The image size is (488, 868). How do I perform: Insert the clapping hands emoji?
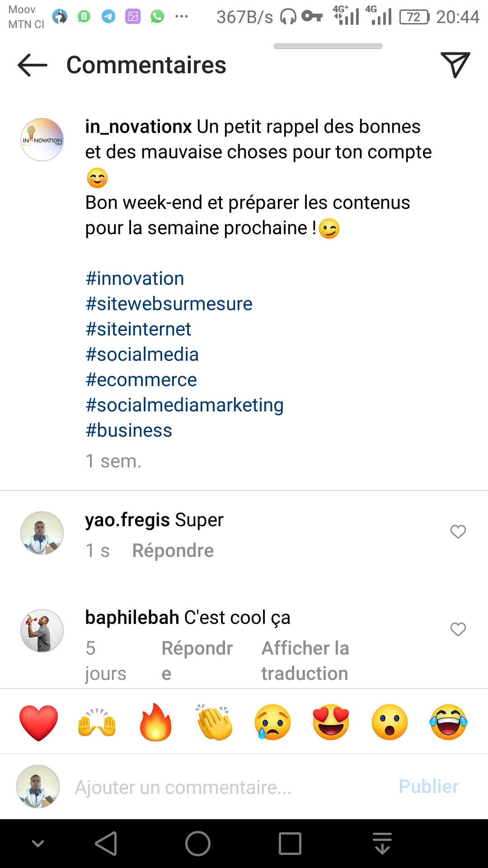point(215,722)
